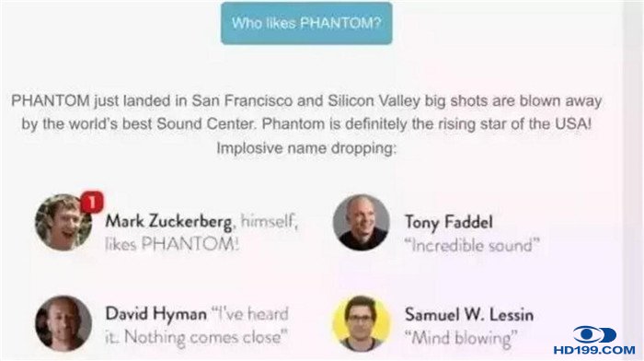Click the "Mind blowing" quote
The height and width of the screenshot is (361, 644).
pyautogui.click(x=461, y=338)
